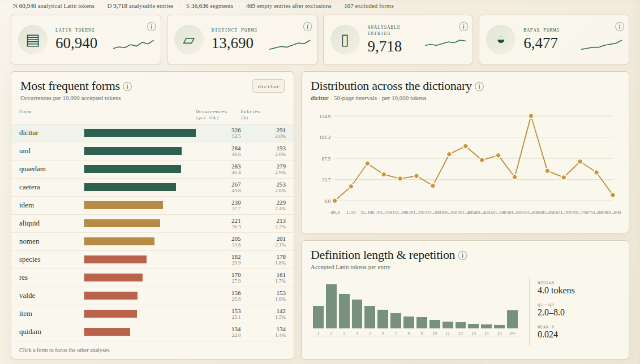Click the Occurrences column header
The height and width of the screenshot is (364, 640).
211,115
